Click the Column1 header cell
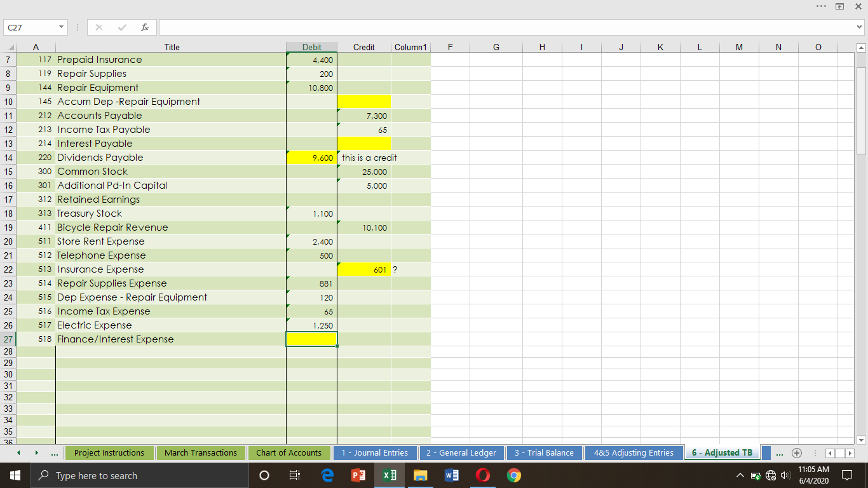Screen dimensions: 868x488 click(411, 47)
